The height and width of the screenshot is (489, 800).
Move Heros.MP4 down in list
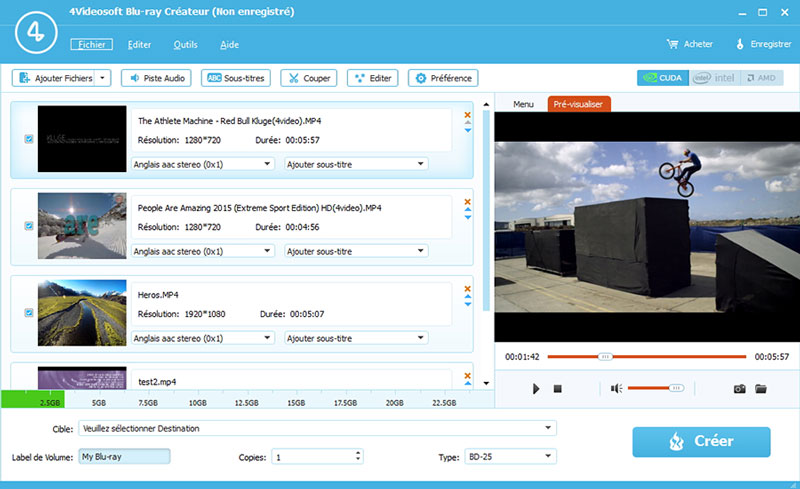(468, 304)
